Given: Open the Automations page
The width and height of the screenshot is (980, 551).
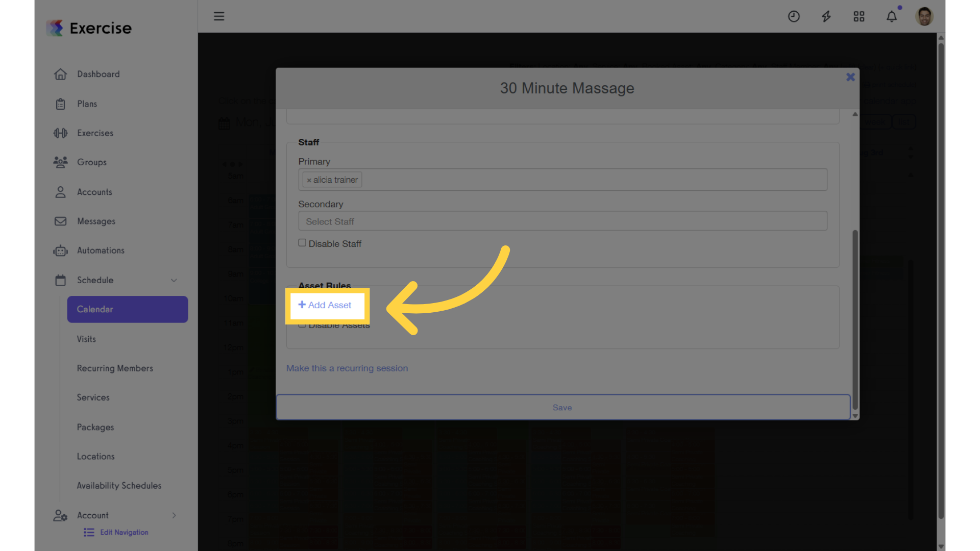Looking at the screenshot, I should click(101, 251).
